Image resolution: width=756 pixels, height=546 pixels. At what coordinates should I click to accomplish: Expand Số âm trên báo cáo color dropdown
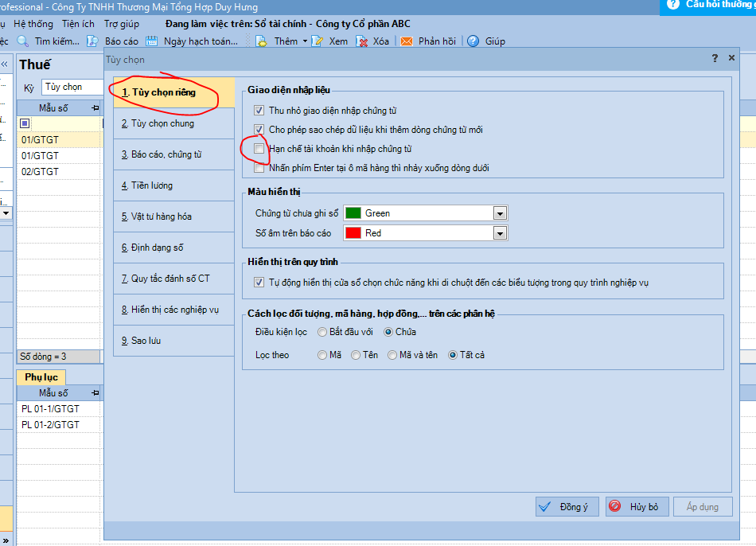tap(500, 233)
